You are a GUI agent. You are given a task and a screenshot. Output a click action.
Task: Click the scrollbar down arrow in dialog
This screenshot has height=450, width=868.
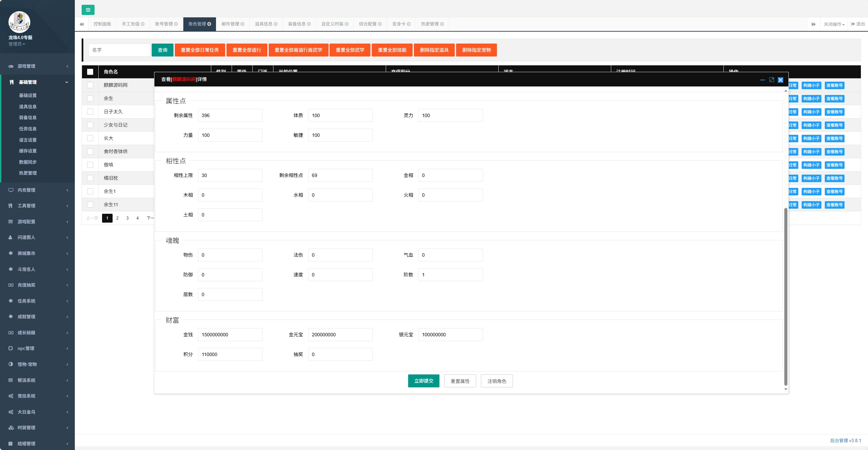point(786,389)
